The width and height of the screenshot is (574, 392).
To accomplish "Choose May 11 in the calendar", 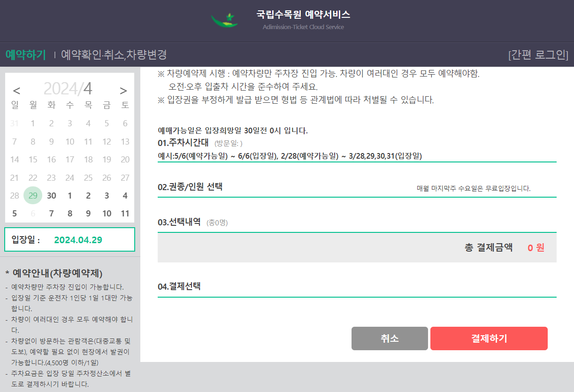I will click(x=125, y=214).
